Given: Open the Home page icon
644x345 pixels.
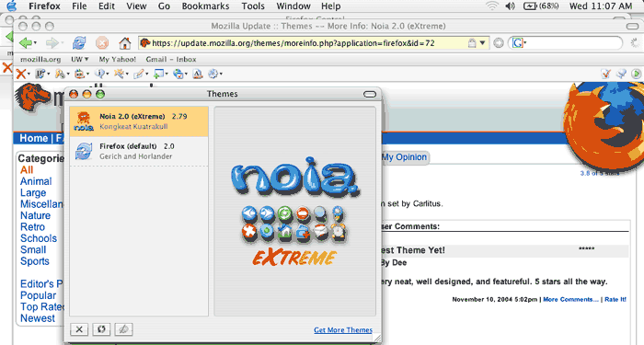Looking at the screenshot, I should 124,42.
